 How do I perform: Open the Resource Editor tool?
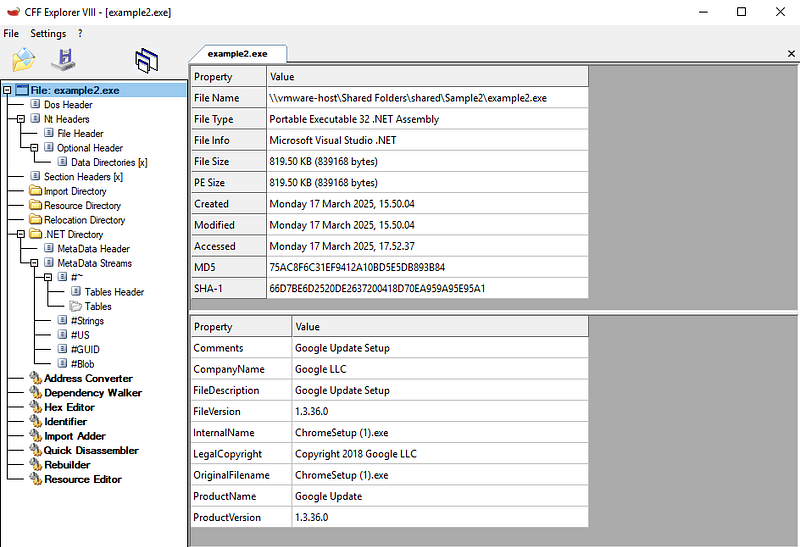tap(83, 479)
